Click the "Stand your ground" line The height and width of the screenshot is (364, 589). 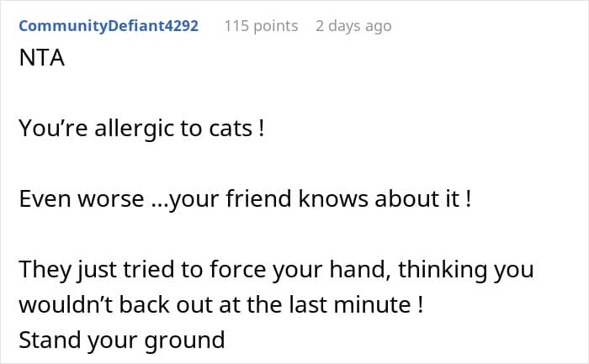click(122, 340)
